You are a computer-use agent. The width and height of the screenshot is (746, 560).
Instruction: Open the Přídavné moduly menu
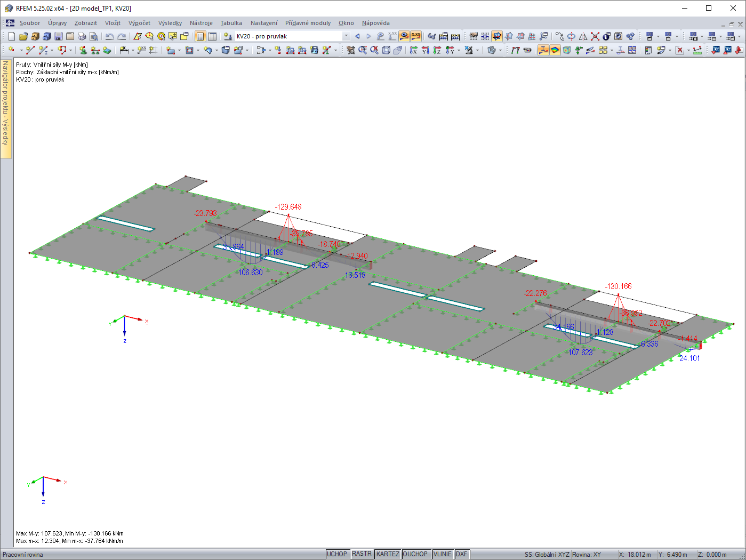coord(308,23)
